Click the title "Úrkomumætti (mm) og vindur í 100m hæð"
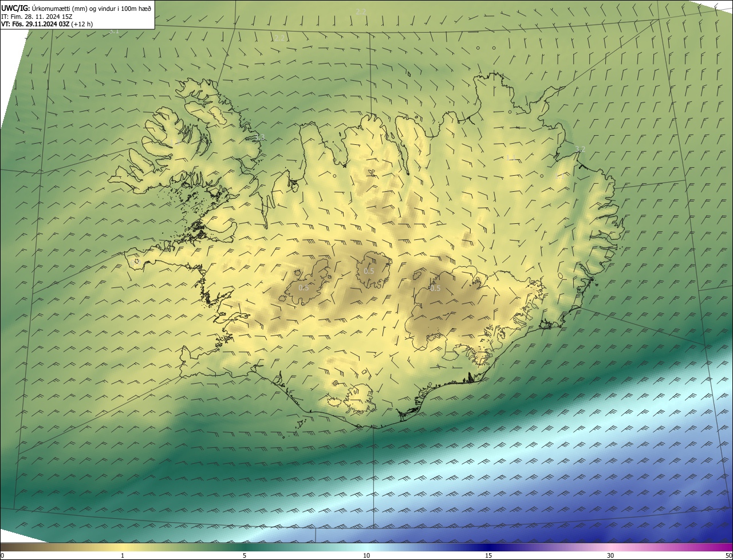Viewport: 733px width, 560px height. coord(91,8)
